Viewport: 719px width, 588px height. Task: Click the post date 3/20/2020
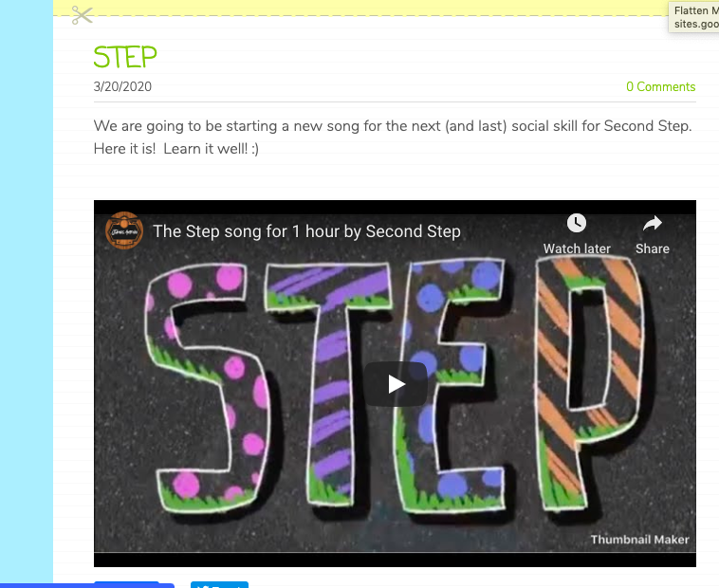pos(122,86)
